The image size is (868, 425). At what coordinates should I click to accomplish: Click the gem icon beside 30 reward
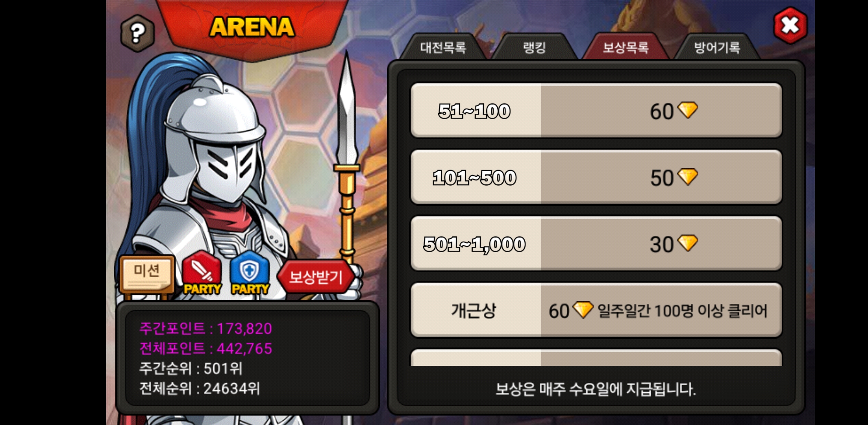[x=688, y=243]
